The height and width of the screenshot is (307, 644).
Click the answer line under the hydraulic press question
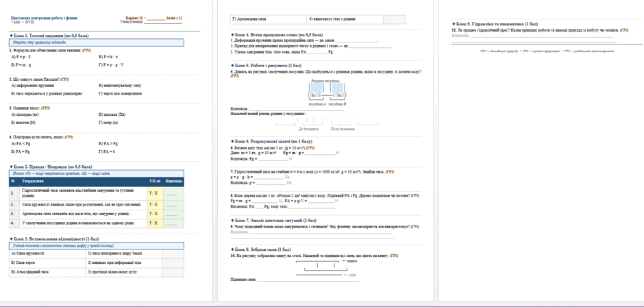click(542, 36)
